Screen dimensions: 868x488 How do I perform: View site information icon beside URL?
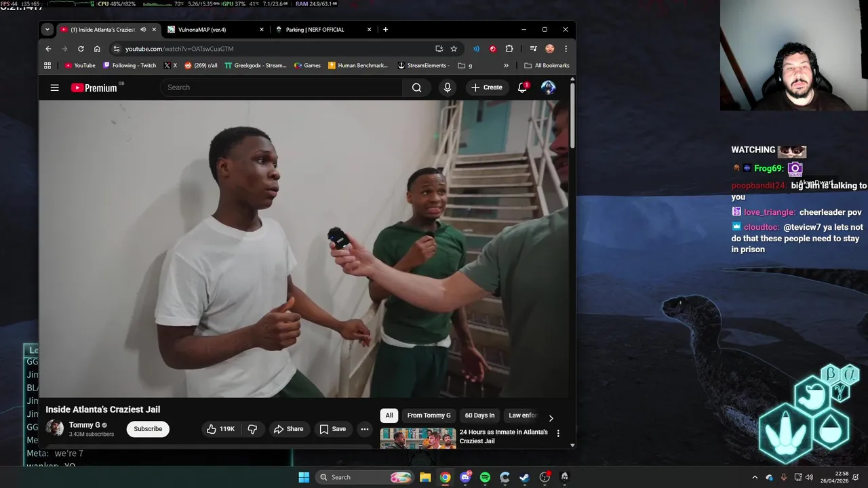[x=117, y=49]
